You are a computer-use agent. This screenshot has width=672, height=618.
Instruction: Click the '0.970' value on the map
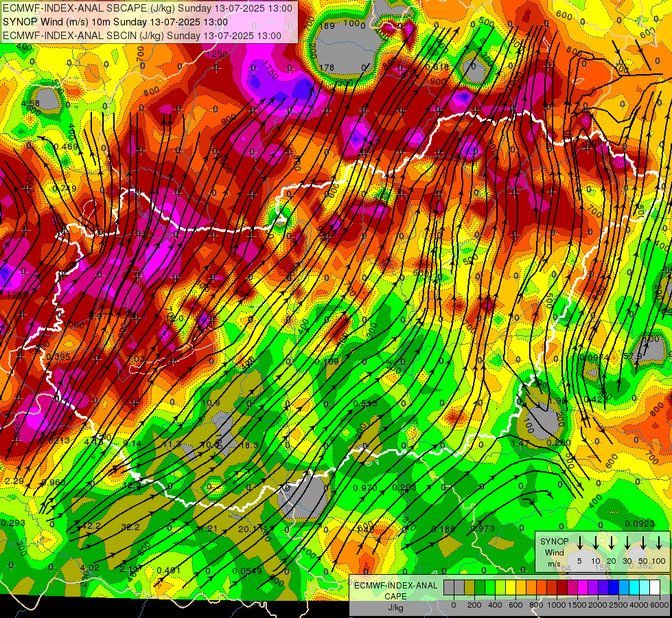tap(365, 488)
